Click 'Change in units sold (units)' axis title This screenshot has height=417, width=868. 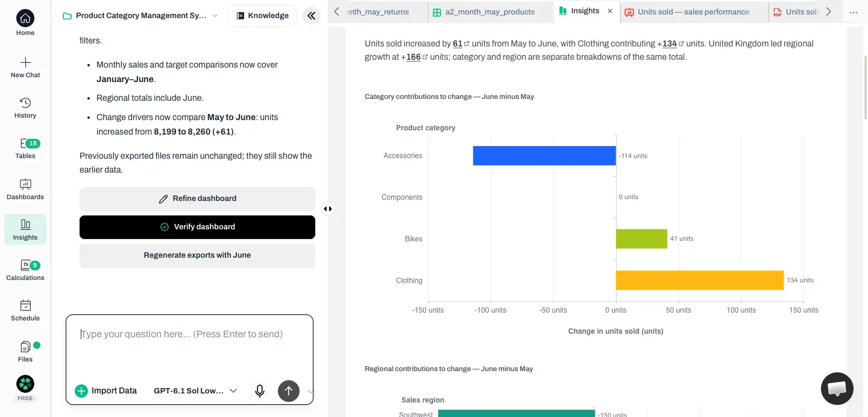(615, 331)
